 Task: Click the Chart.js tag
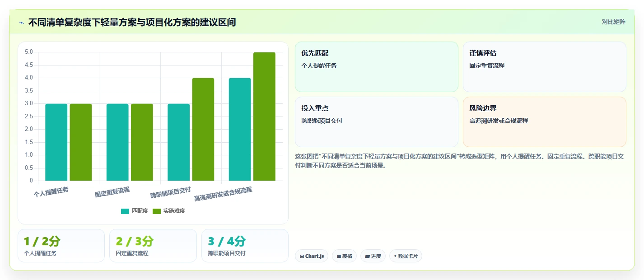coord(312,256)
